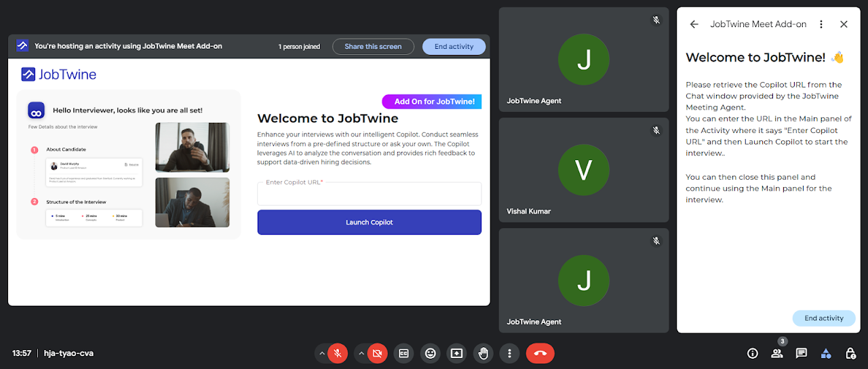The height and width of the screenshot is (369, 868).
Task: Go back in JobTwine add-on panel
Action: click(x=694, y=24)
